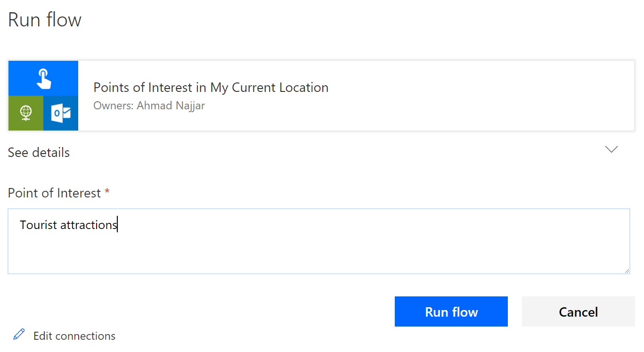Click the green globe connector icon
Screen dimensions: 644x352
(26, 113)
